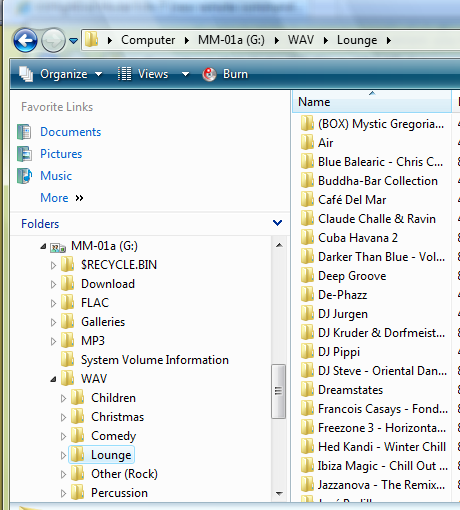Open dropdown arrow after Computer breadcrumb
This screenshot has width=460, height=510.
pos(187,40)
